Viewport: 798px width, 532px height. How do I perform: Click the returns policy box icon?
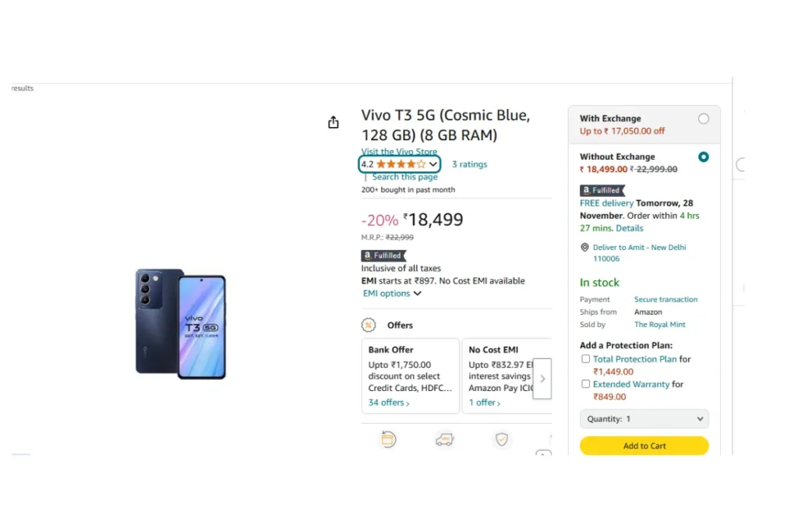(388, 439)
